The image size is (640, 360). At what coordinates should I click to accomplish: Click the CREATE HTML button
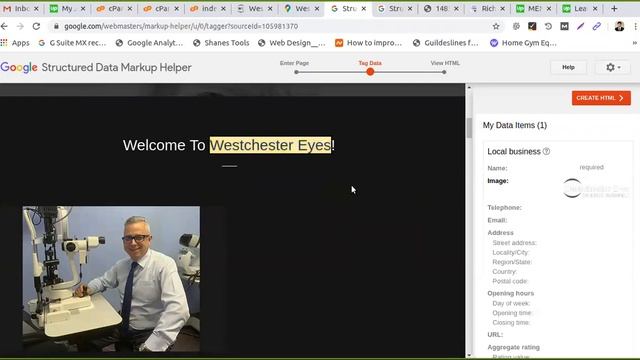[601, 98]
